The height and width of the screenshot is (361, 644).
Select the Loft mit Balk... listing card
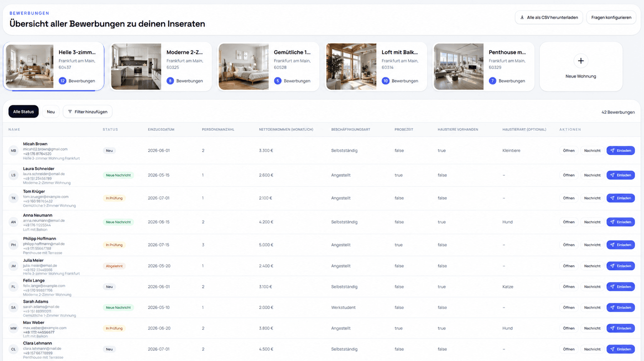click(376, 67)
